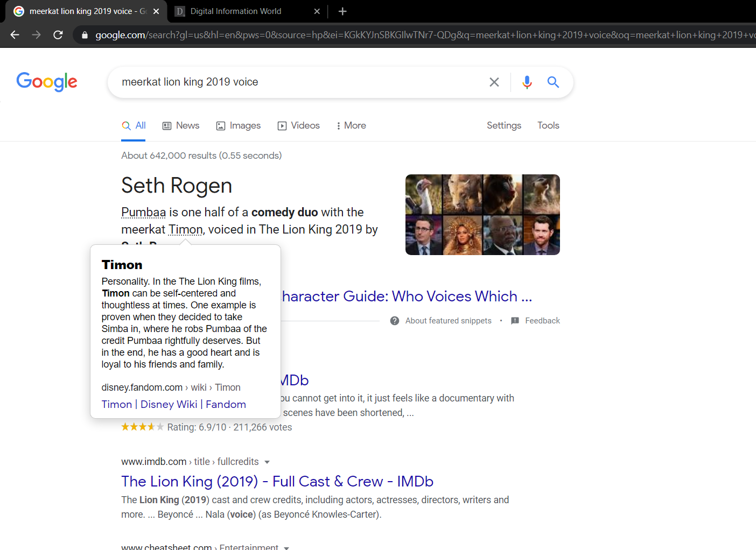The height and width of the screenshot is (550, 756).
Task: Click the padlock site security icon
Action: 85,36
